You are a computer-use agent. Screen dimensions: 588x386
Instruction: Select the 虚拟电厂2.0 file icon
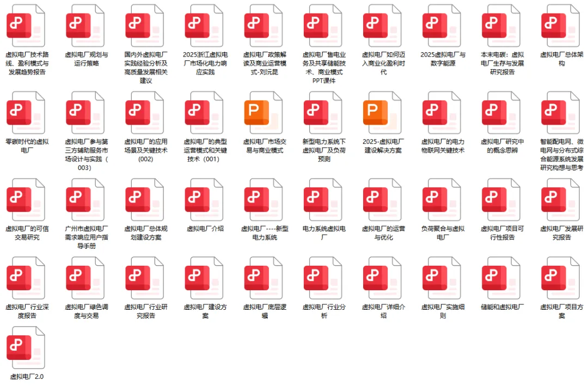[26, 348]
